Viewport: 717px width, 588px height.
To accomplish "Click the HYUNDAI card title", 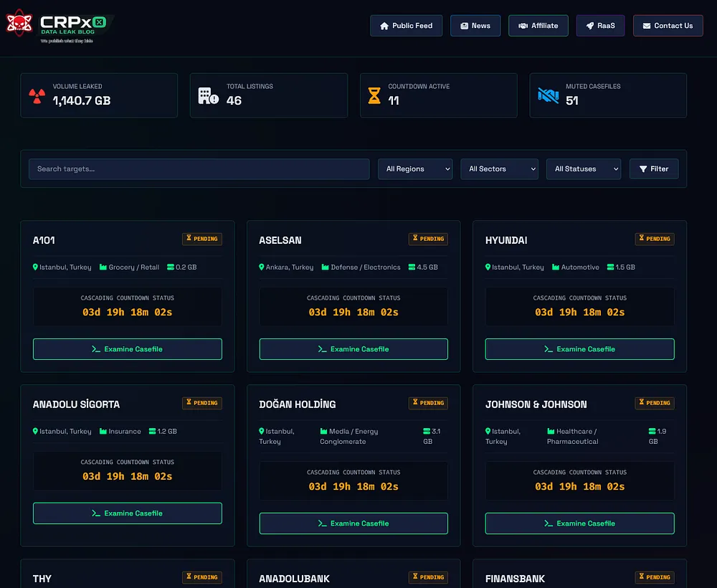I will (506, 240).
